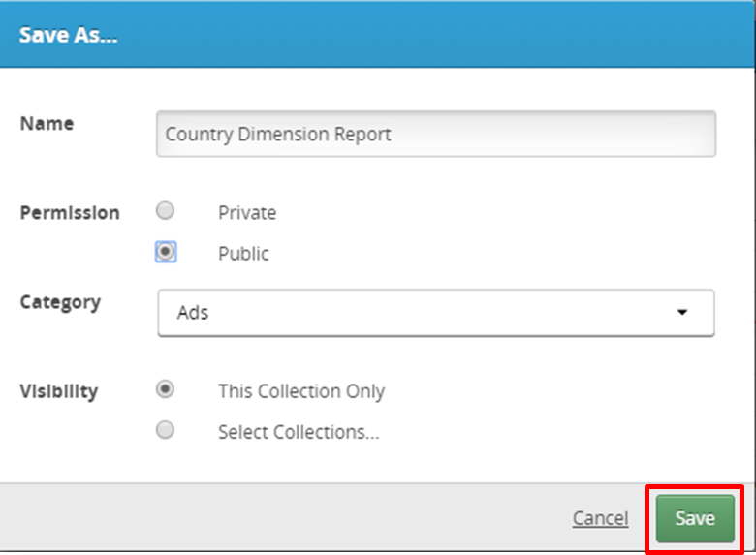Viewport: 756px width, 555px height.
Task: Click the Name field with Country Dimension Report
Action: pyautogui.click(x=436, y=134)
